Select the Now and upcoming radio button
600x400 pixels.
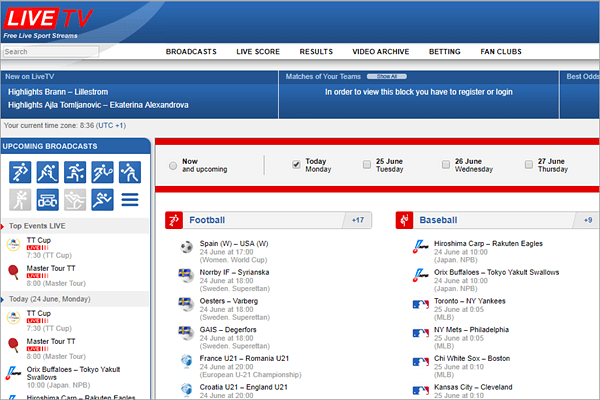click(x=173, y=165)
